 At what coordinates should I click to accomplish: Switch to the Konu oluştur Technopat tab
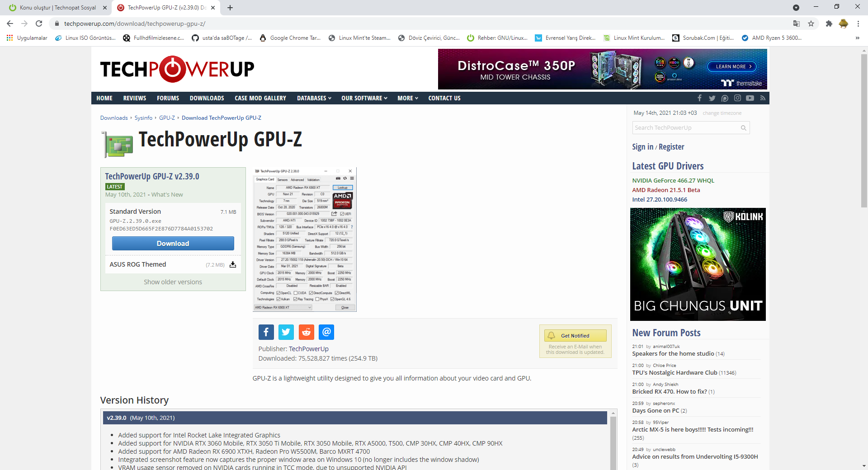(58, 8)
